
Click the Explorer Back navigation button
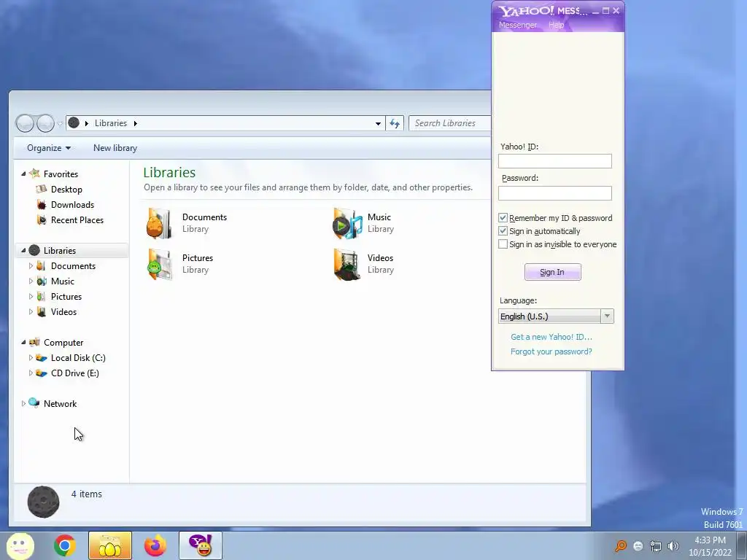tap(25, 123)
